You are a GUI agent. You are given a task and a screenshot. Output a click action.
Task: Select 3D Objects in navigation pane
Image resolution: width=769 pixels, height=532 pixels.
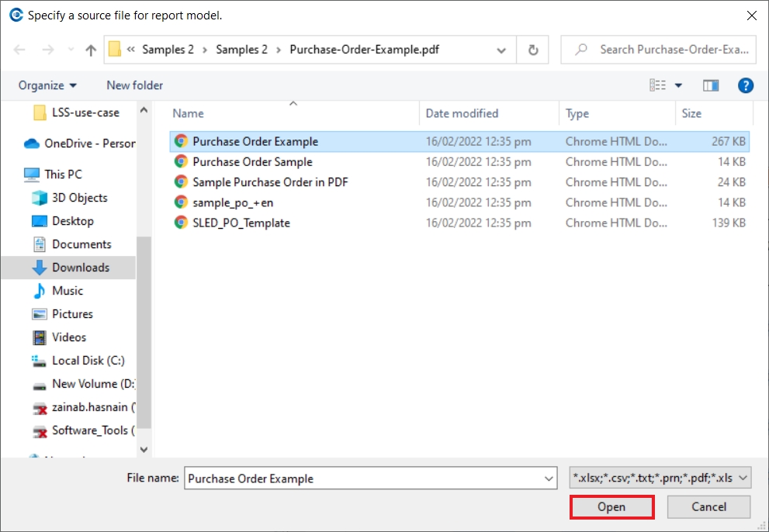(x=79, y=198)
